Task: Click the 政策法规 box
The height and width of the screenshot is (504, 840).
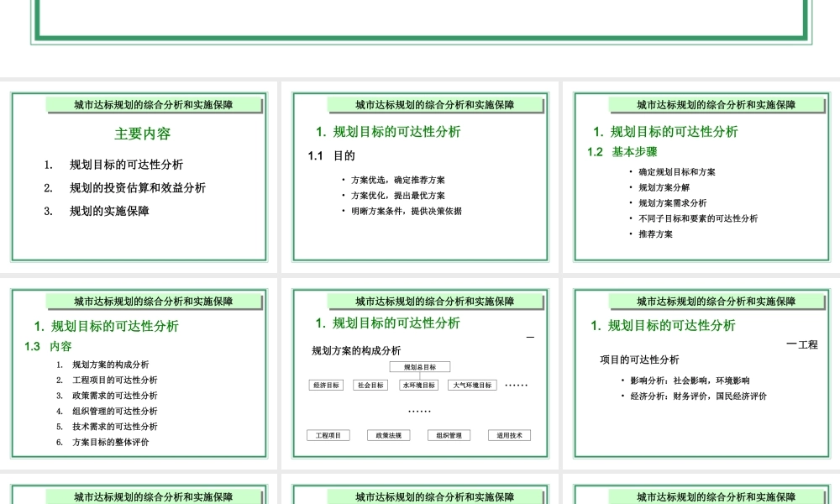Action: (x=390, y=435)
